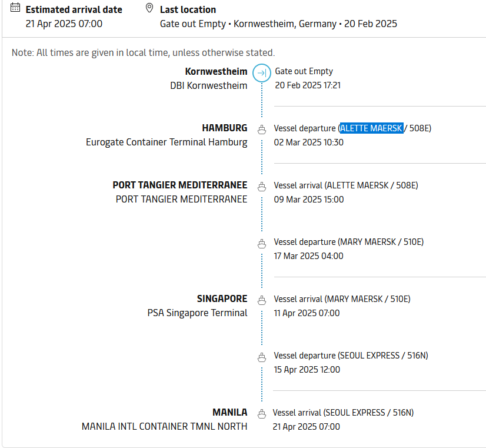Click the calendar icon beside Estimated arrival date
This screenshot has width=486, height=448.
point(15,8)
